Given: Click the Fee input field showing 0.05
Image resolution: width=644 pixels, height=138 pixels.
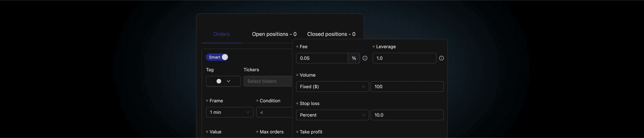Looking at the screenshot, I should [x=322, y=58].
